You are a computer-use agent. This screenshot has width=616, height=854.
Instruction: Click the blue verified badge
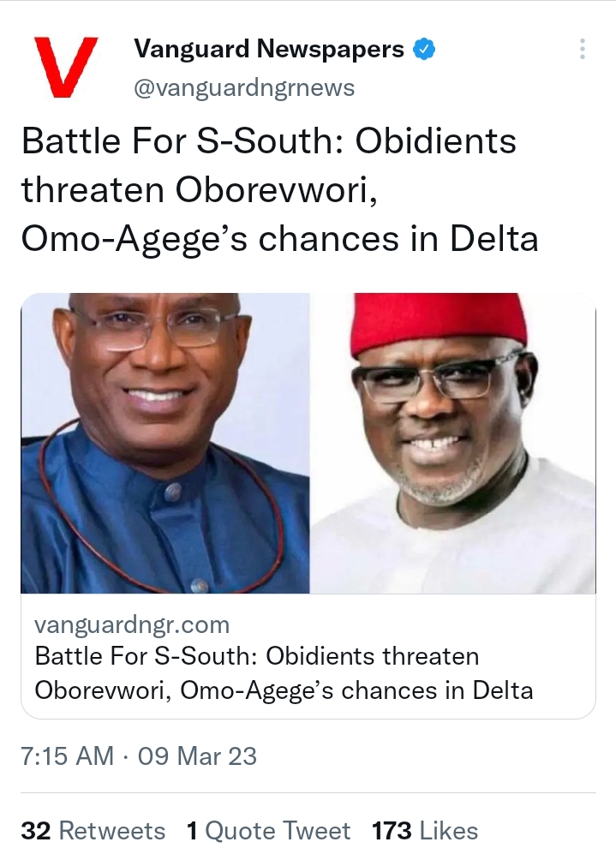pos(424,50)
